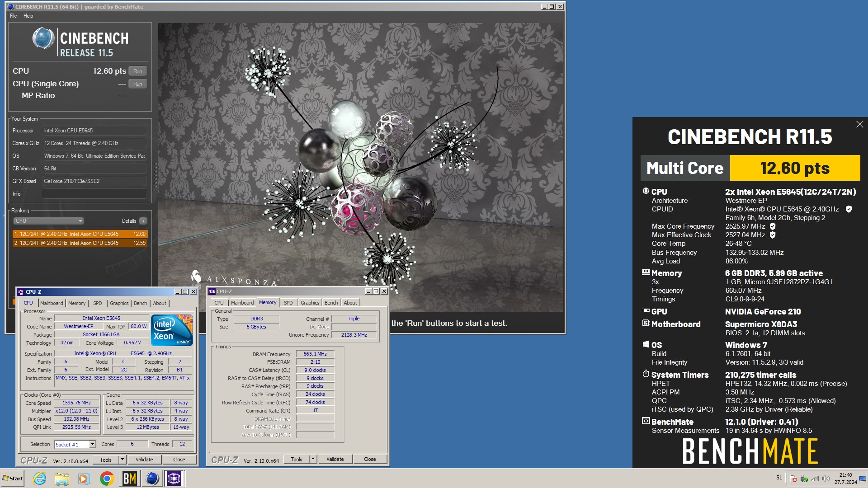Click the 12.60 pts Multi Core score

click(795, 168)
